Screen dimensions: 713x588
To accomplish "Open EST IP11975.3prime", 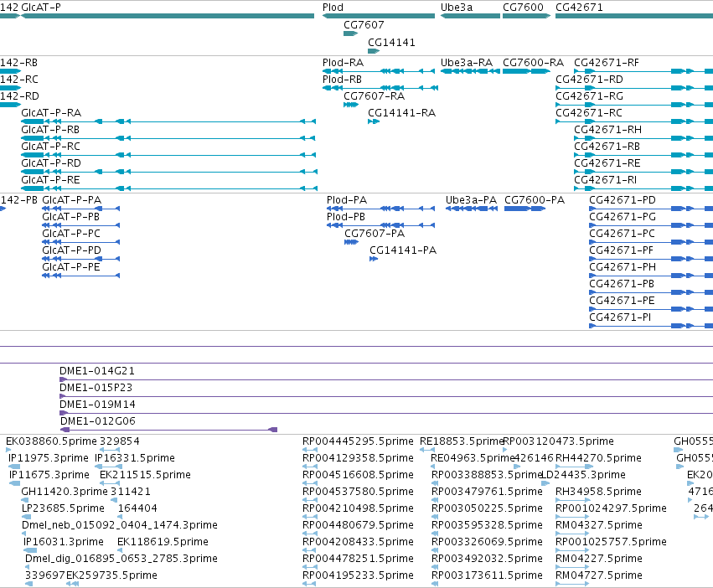I will click(49, 458).
